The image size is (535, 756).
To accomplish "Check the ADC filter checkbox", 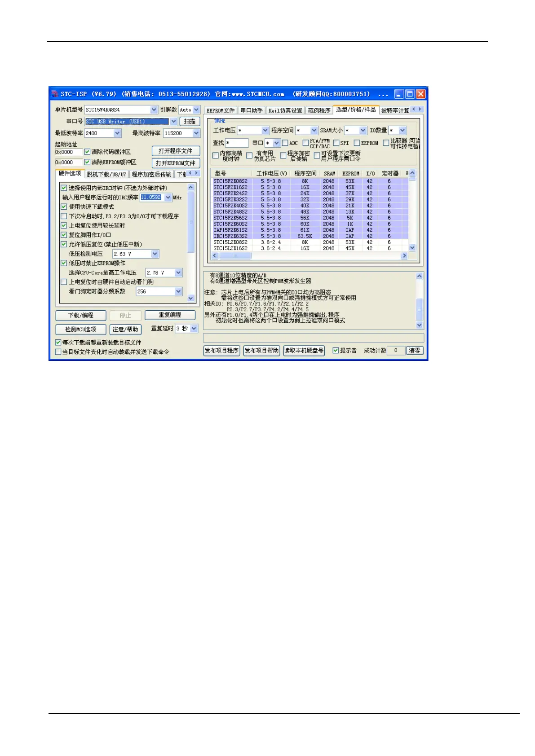I will click(285, 143).
